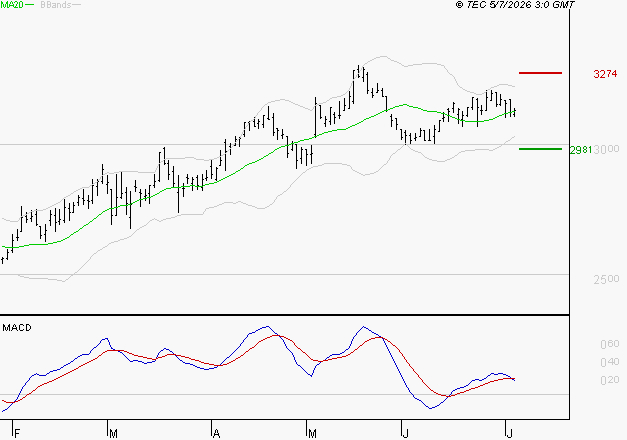The height and width of the screenshot is (440, 627).
Task: Click the 3000 price axis label
Action: pyautogui.click(x=607, y=150)
